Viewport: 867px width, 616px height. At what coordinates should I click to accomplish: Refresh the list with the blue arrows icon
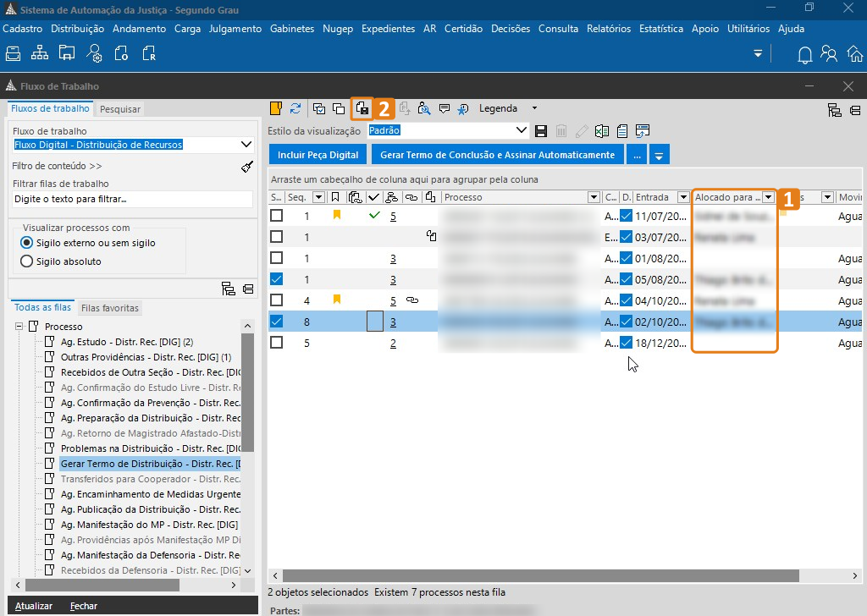295,108
